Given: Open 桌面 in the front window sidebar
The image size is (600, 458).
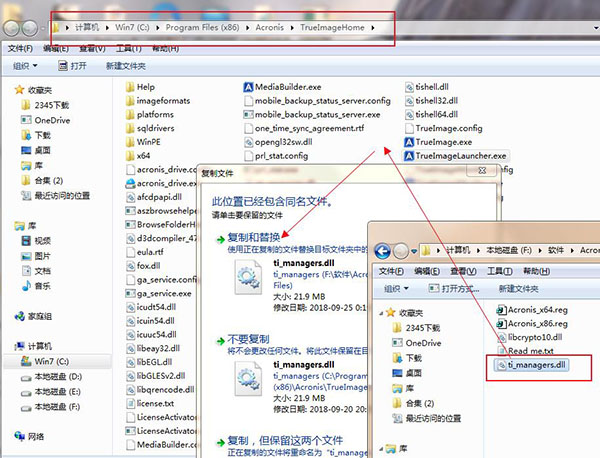Looking at the screenshot, I should (x=407, y=373).
